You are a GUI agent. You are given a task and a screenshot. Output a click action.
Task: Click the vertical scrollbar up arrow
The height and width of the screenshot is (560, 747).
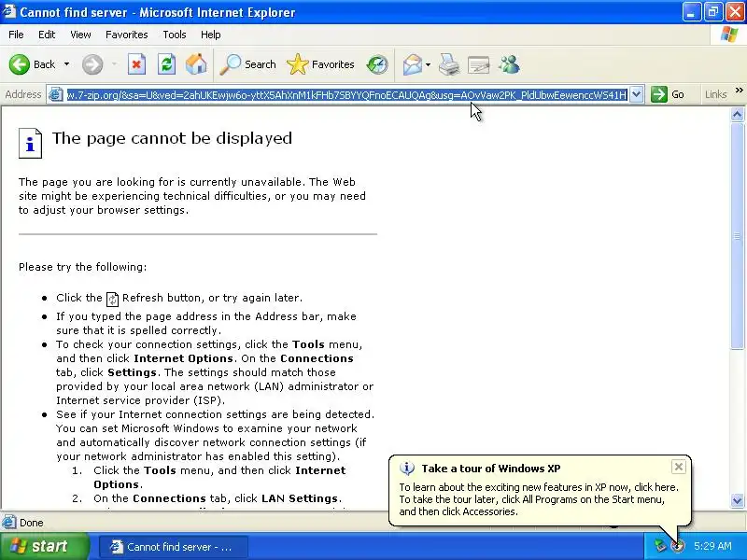[737, 114]
